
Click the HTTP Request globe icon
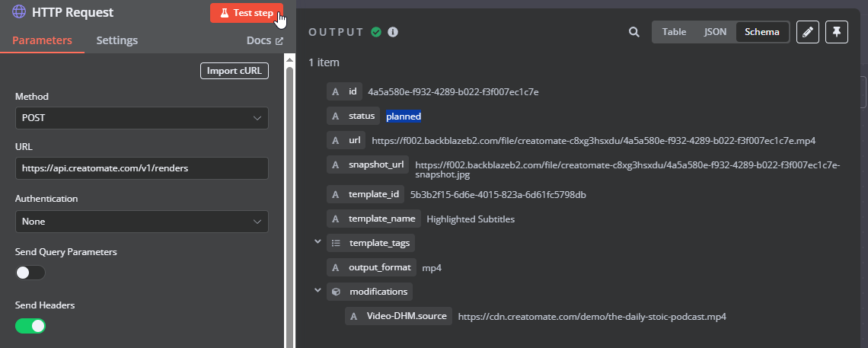(x=19, y=12)
